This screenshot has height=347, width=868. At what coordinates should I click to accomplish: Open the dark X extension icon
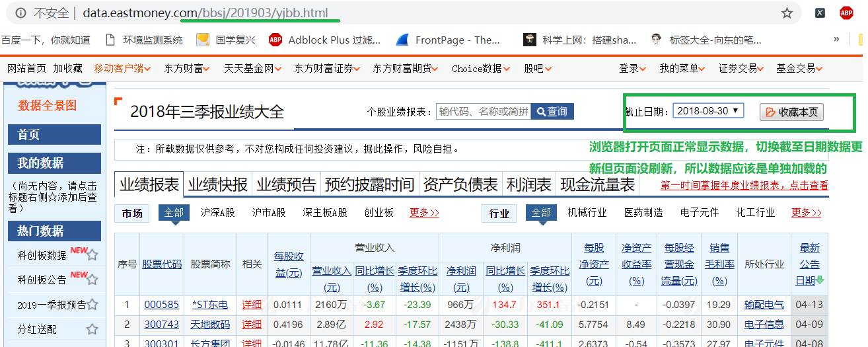tap(819, 13)
